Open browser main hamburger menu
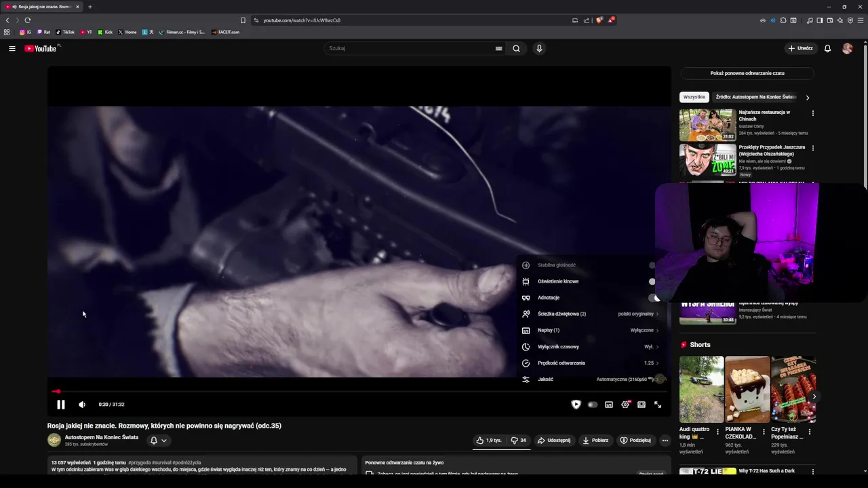 pyautogui.click(x=861, y=20)
